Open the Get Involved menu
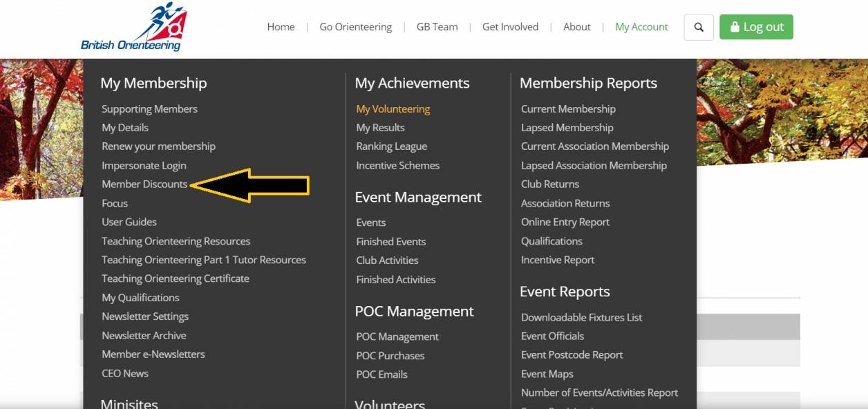 pos(510,27)
